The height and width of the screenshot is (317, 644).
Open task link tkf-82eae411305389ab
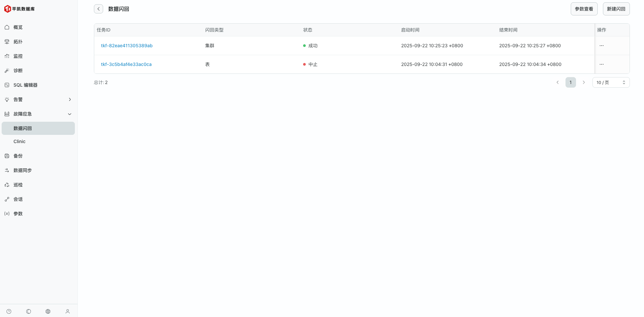[127, 46]
